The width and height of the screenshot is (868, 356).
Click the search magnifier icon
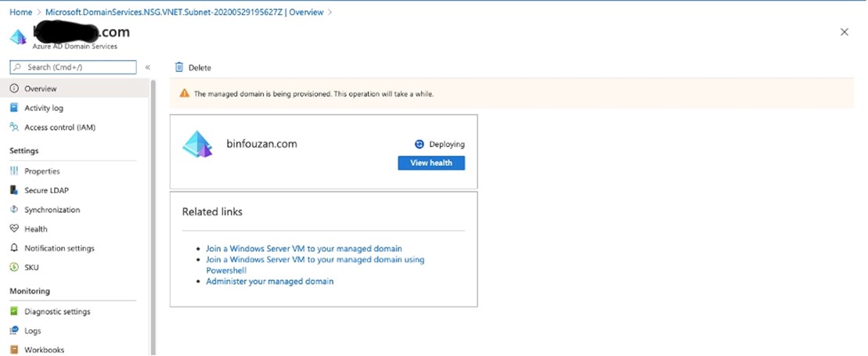[x=18, y=67]
